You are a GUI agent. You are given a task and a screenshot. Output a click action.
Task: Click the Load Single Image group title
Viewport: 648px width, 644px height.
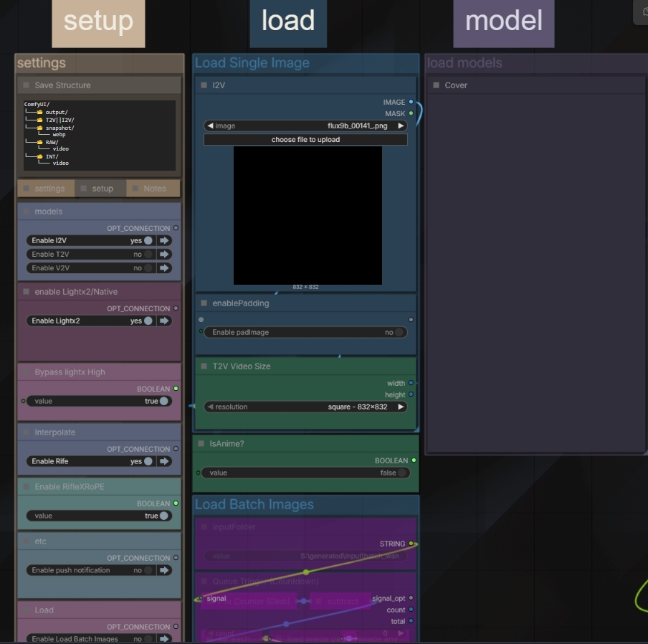point(252,63)
